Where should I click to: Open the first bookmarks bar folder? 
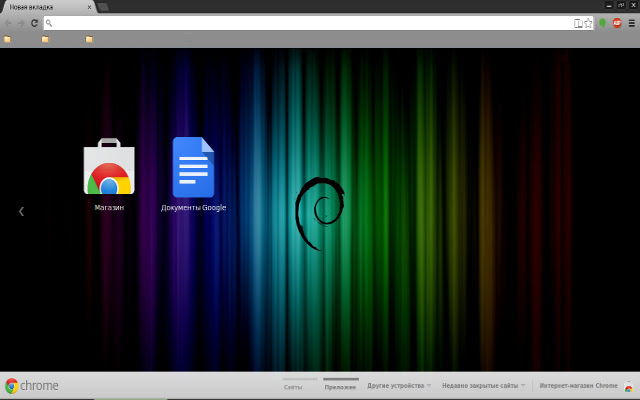click(x=7, y=39)
